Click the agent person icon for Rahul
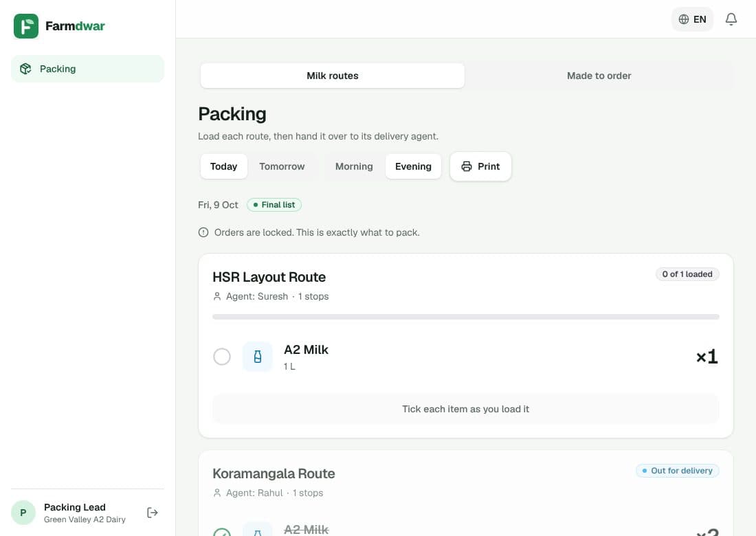Screen dimensions: 756x536 [x=217, y=493]
